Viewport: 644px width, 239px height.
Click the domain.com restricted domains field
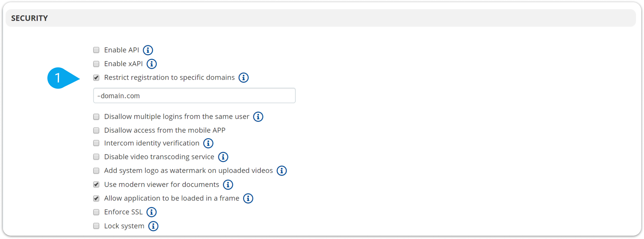click(x=194, y=96)
